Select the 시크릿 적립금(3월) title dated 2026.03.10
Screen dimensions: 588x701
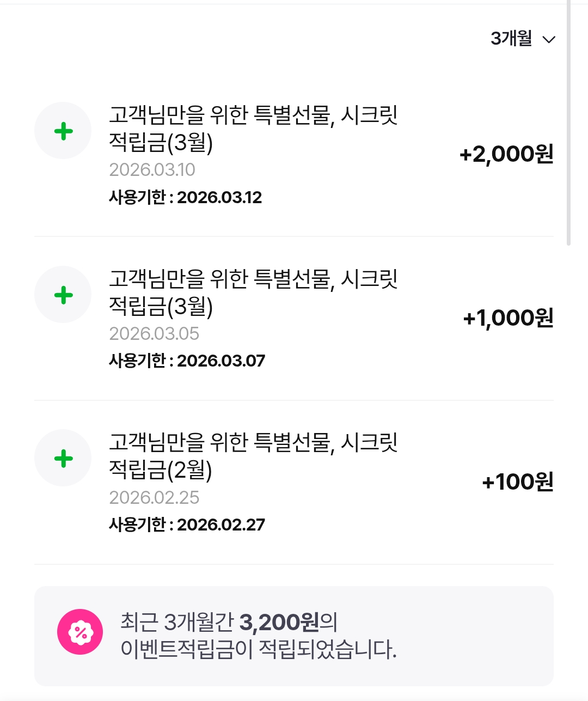click(x=253, y=129)
